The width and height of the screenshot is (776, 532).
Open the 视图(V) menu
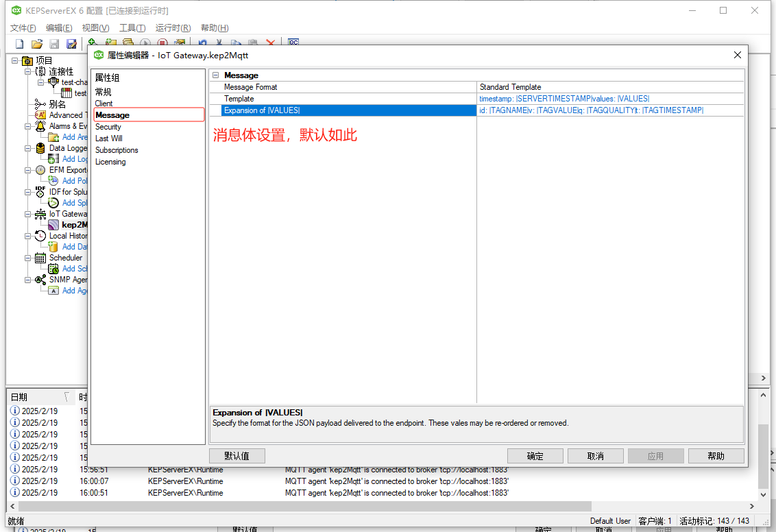click(x=95, y=27)
